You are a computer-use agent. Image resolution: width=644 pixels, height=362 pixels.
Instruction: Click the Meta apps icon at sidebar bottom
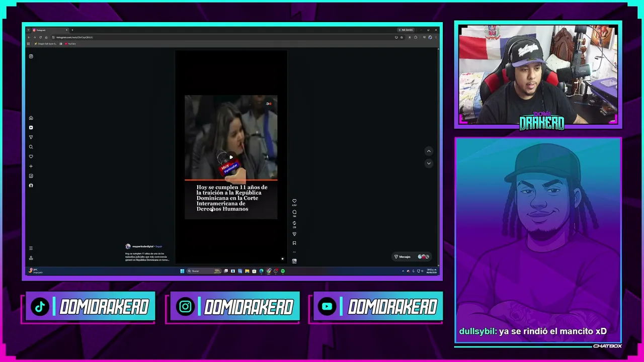point(31,258)
